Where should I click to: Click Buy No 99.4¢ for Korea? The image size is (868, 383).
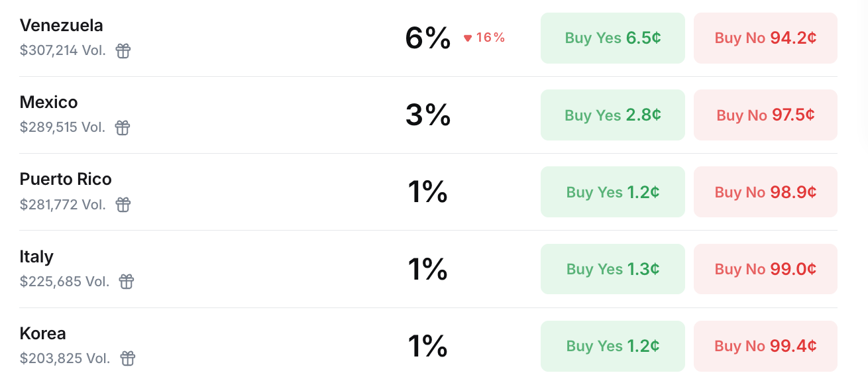765,346
